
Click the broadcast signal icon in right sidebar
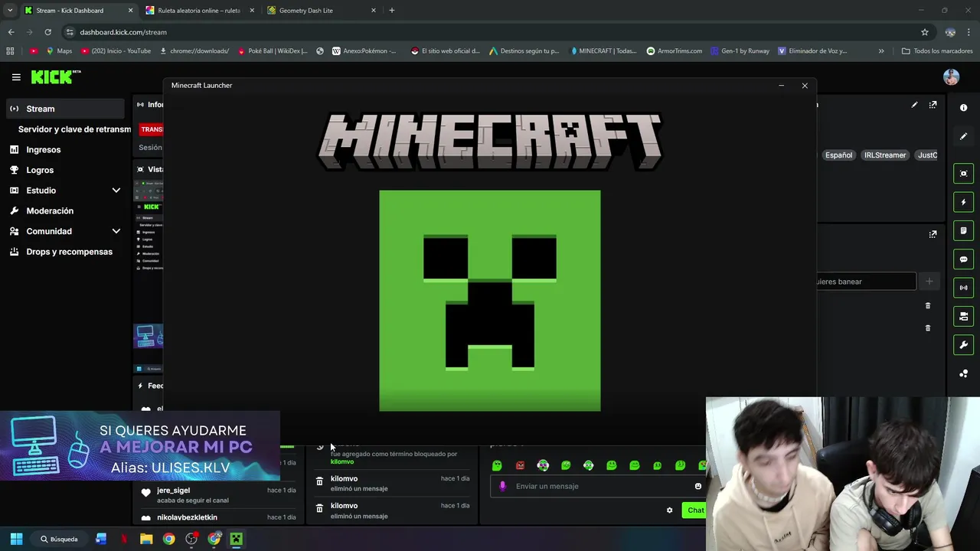[x=963, y=288]
